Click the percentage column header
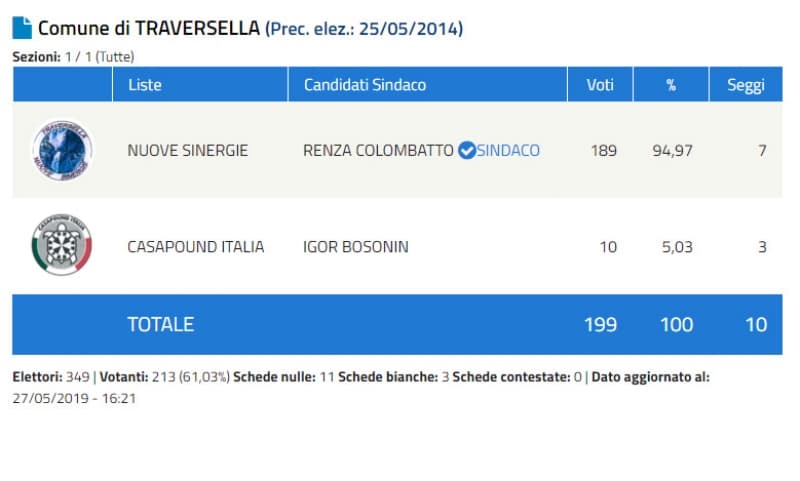Viewport: 800px width, 481px height. coord(671,85)
